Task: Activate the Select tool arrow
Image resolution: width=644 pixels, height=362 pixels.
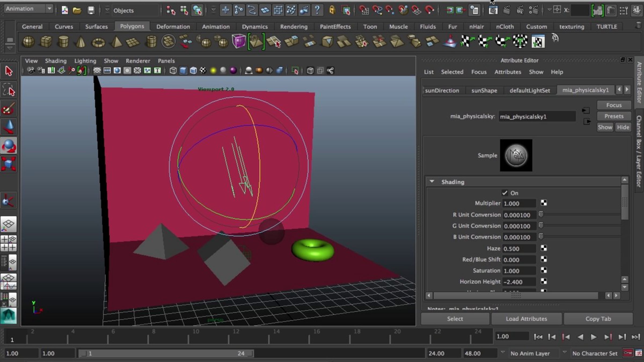Action: [x=9, y=71]
